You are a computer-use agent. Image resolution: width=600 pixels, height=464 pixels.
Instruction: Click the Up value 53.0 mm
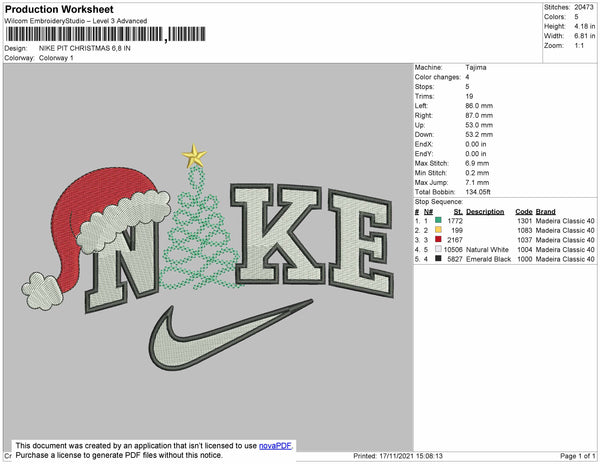(479, 125)
